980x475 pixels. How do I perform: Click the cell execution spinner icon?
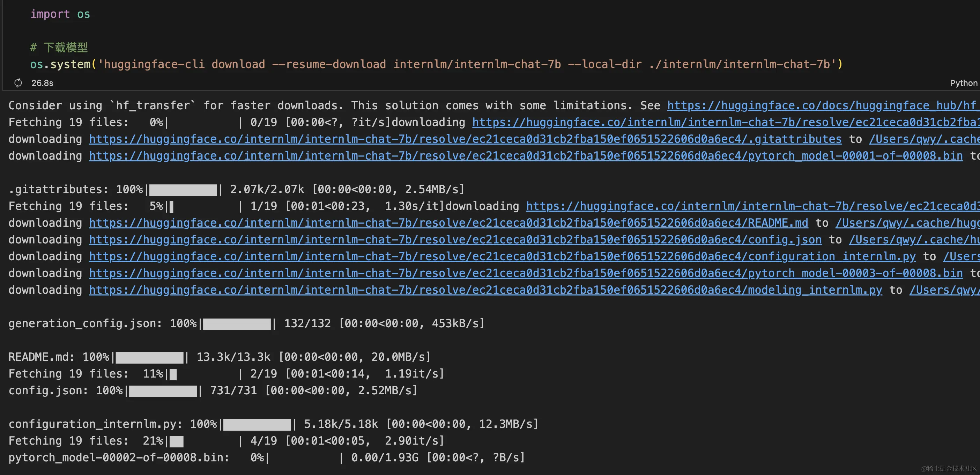[x=18, y=83]
